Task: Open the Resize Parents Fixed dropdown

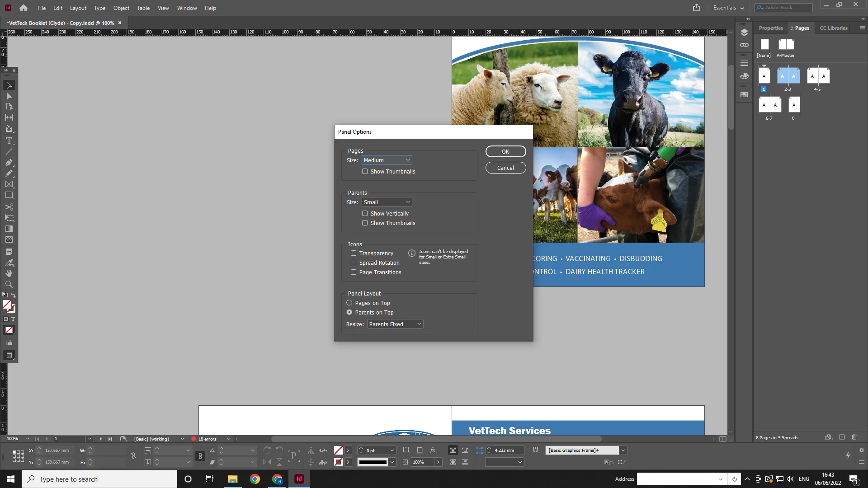Action: tap(395, 324)
